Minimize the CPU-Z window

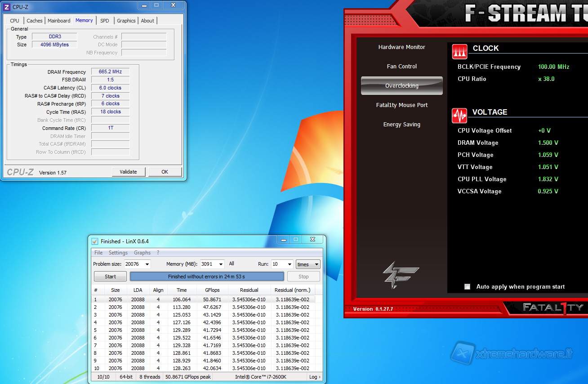pyautogui.click(x=144, y=5)
